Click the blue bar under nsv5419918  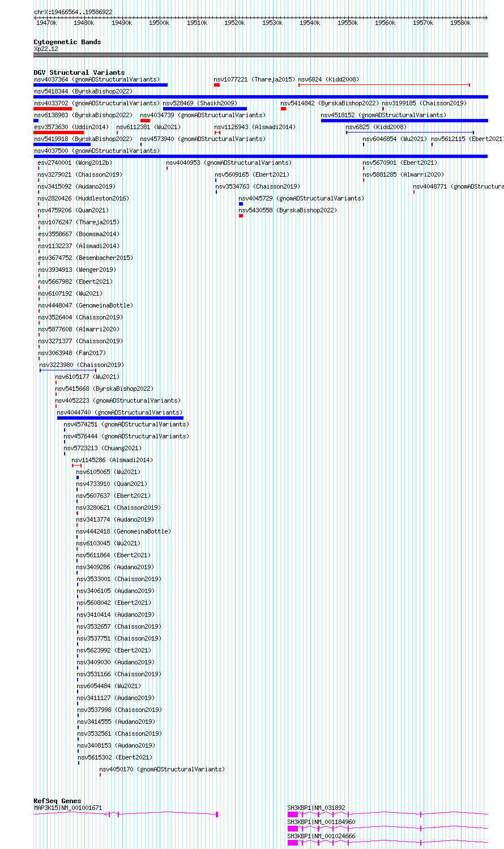tap(62, 144)
